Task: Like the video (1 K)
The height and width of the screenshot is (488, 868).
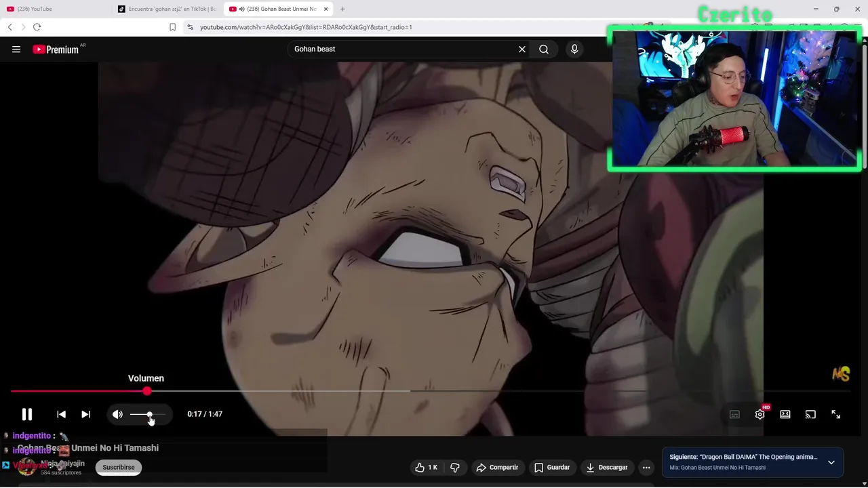Action: point(427,468)
